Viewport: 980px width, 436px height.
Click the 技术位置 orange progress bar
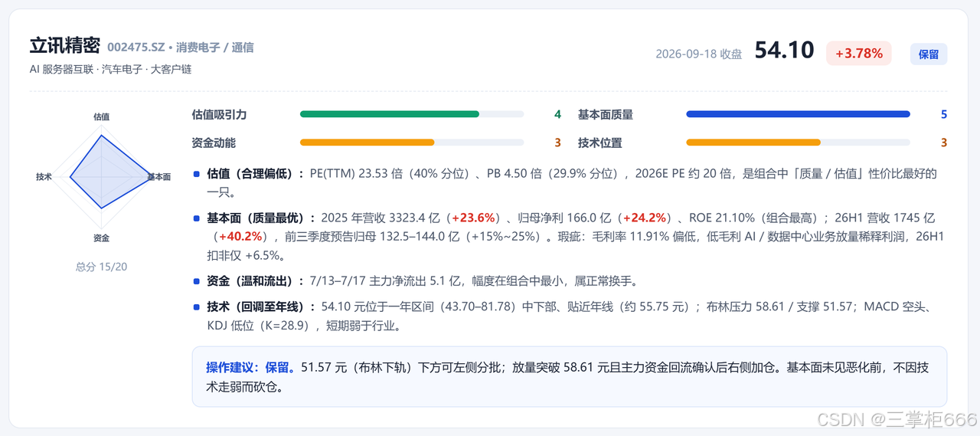[x=798, y=143]
